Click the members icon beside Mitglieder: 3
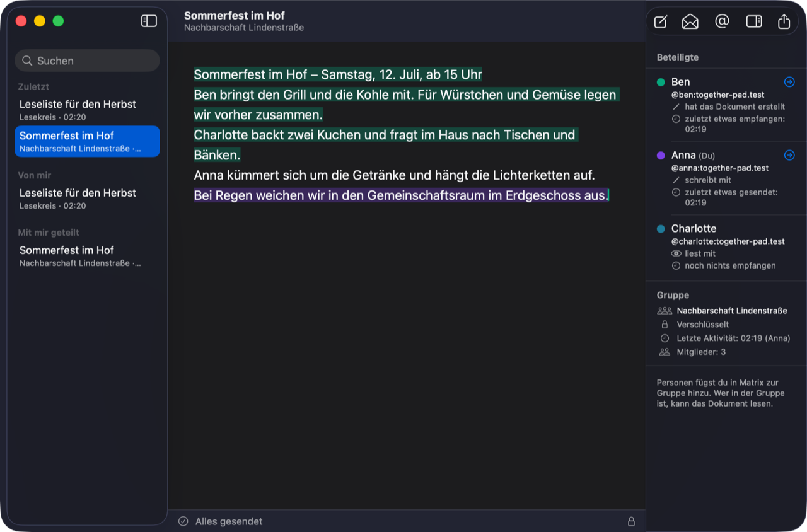 (665, 352)
